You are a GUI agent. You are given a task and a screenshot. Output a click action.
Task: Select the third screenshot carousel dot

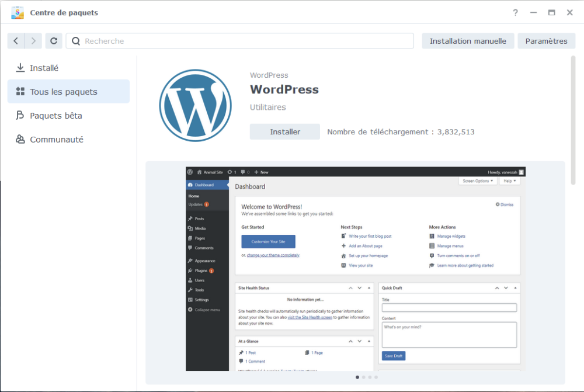(x=370, y=377)
